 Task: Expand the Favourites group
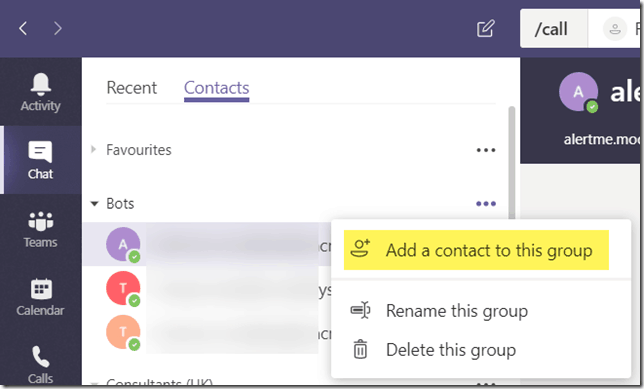pos(94,150)
